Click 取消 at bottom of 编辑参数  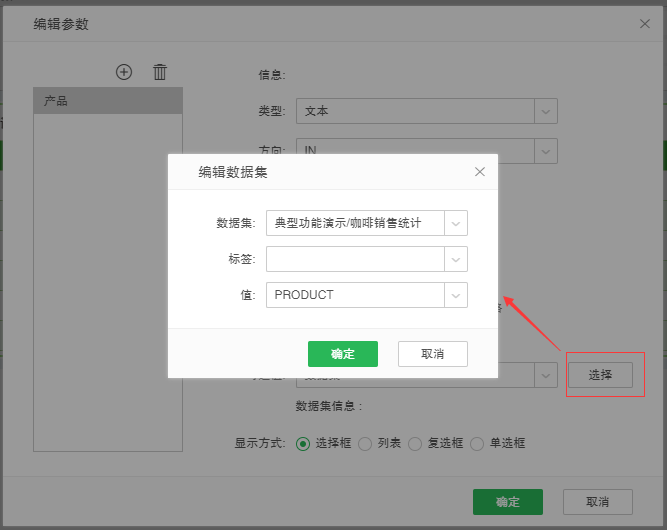pos(598,502)
